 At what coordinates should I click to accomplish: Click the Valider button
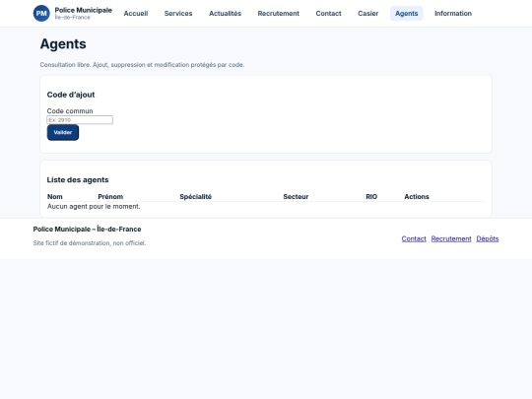coord(63,132)
